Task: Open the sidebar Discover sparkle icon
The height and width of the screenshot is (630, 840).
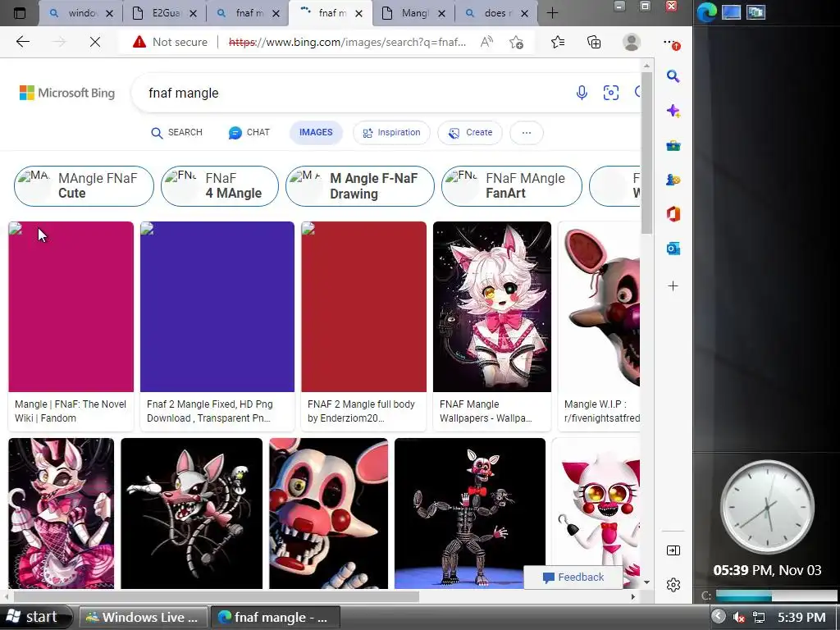Action: coord(673,111)
